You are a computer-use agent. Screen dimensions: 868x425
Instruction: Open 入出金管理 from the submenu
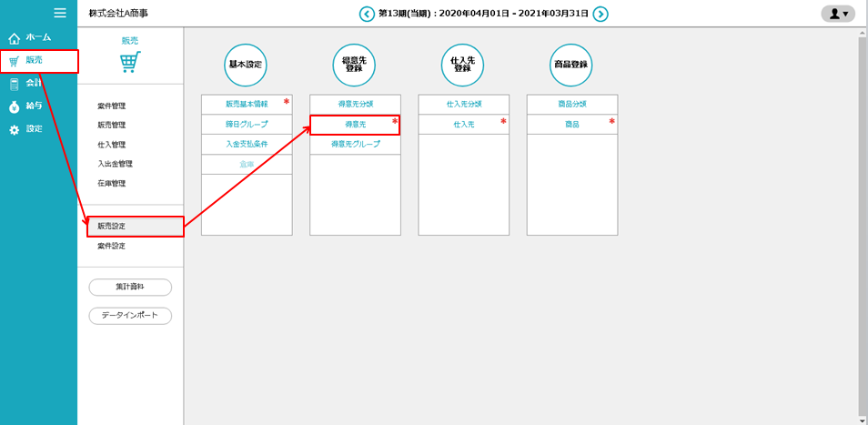(115, 164)
